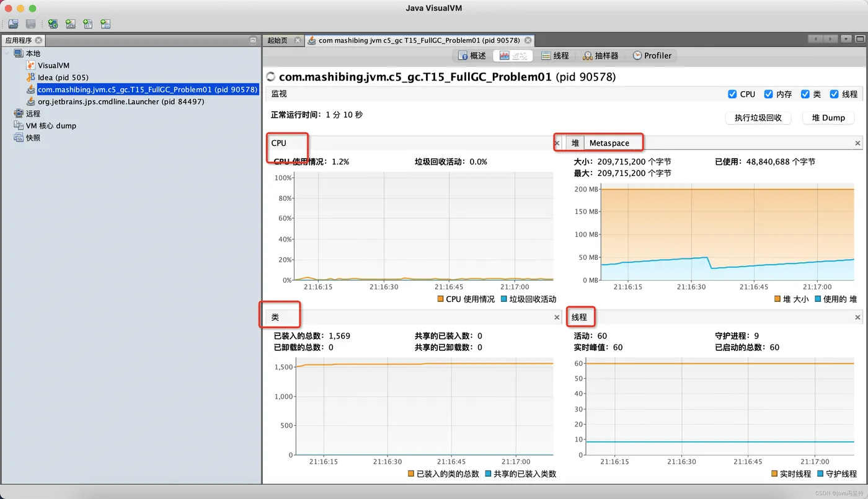
Task: Click the blue 使用的 堆 legend swatch
Action: pos(818,299)
